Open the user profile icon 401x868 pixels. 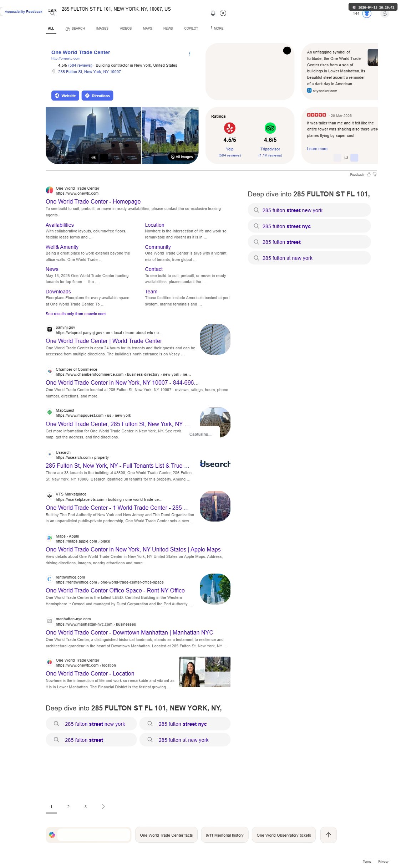coord(385,14)
